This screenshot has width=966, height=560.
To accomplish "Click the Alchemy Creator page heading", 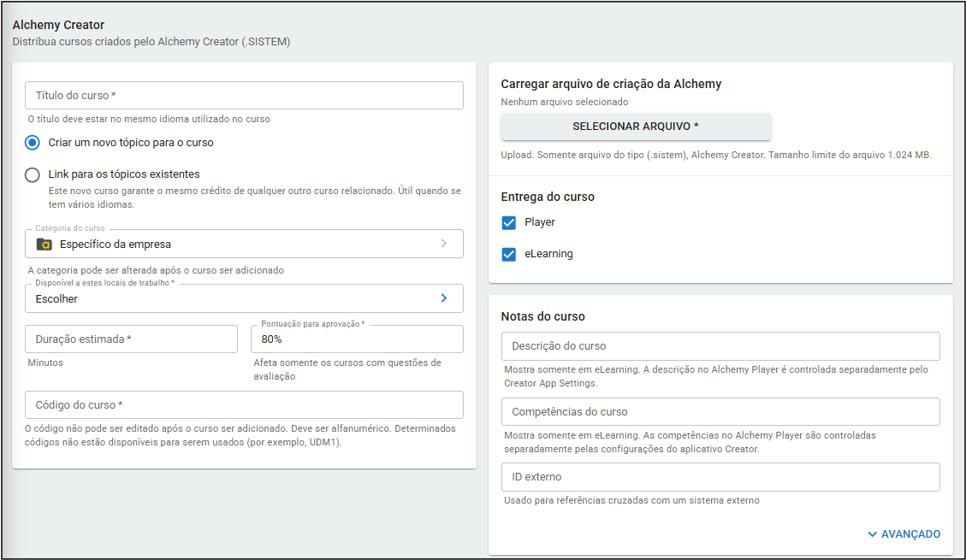I will [x=58, y=25].
